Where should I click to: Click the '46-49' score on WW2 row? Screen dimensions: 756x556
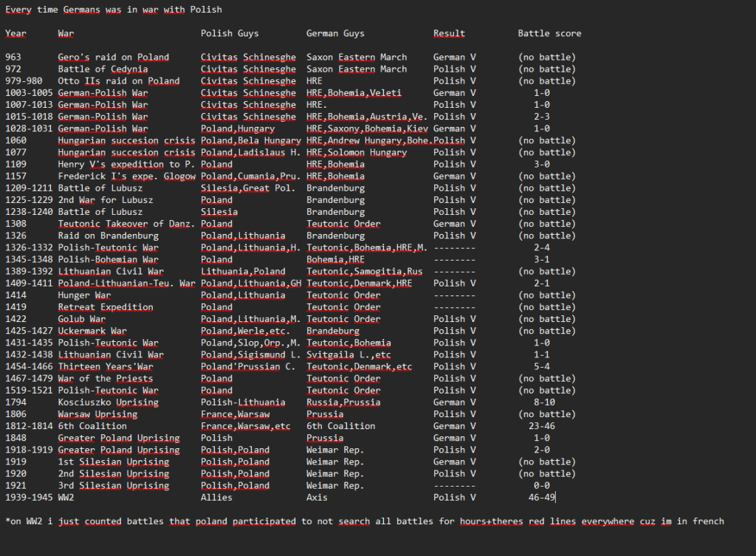click(541, 497)
